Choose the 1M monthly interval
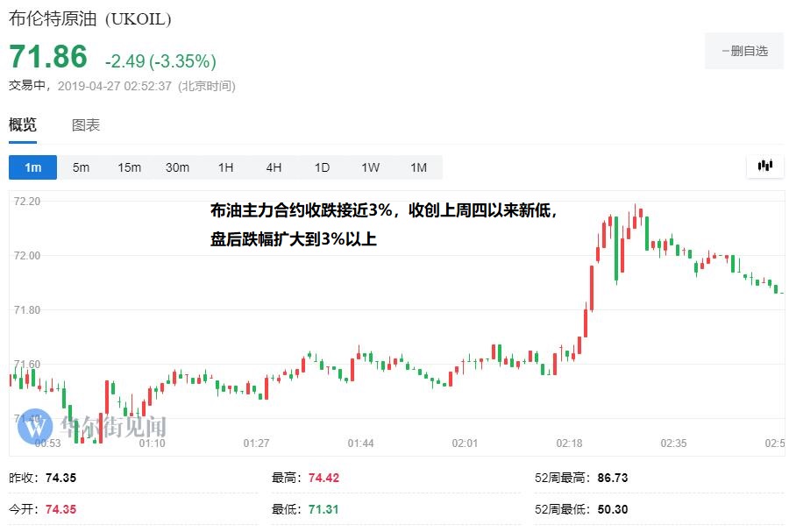789x532 pixels. tap(418, 167)
